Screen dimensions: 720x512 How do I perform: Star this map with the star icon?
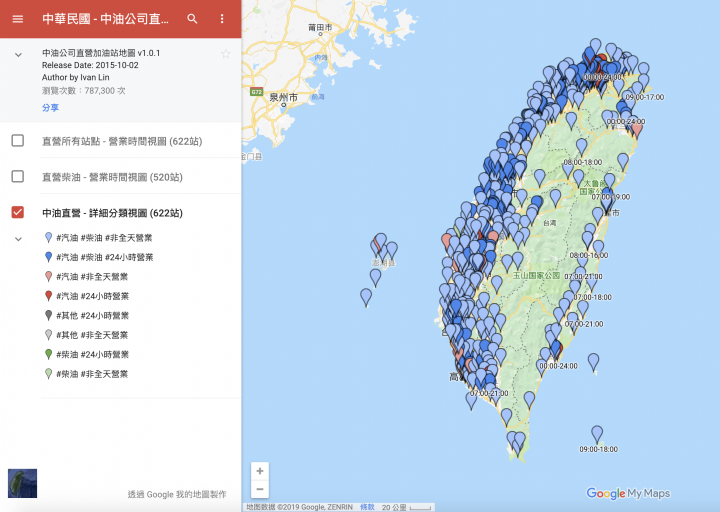coord(225,54)
